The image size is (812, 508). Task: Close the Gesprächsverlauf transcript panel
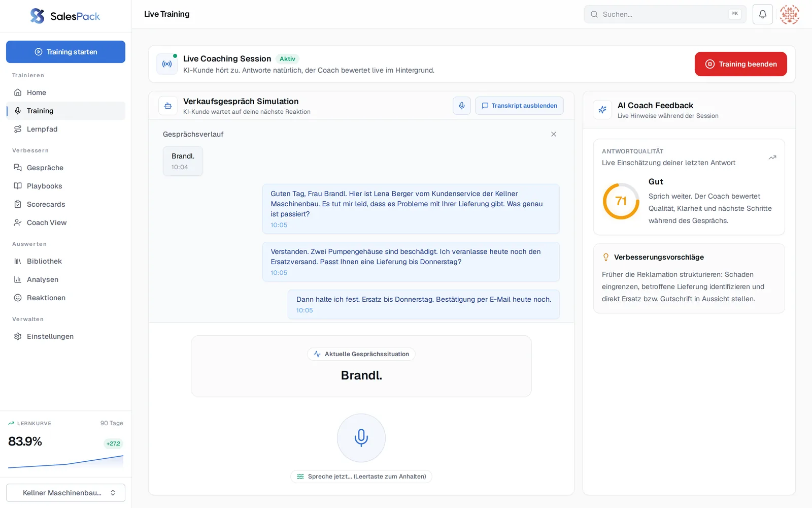[x=554, y=134]
